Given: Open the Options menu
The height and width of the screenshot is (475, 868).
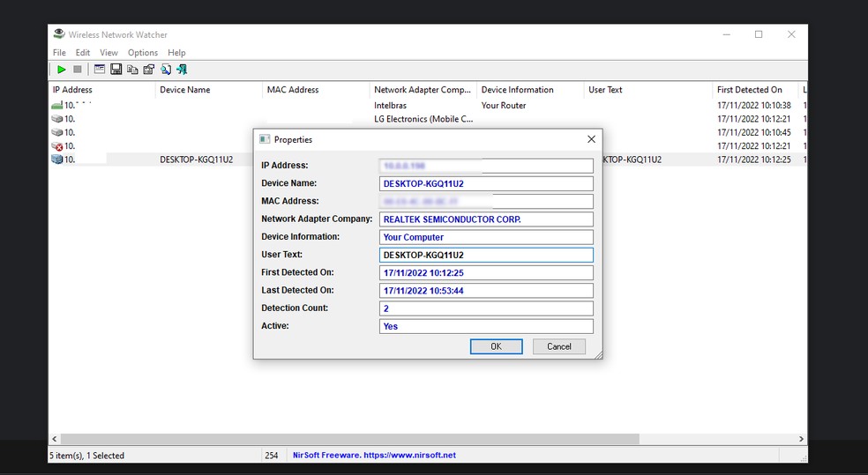Looking at the screenshot, I should click(142, 53).
